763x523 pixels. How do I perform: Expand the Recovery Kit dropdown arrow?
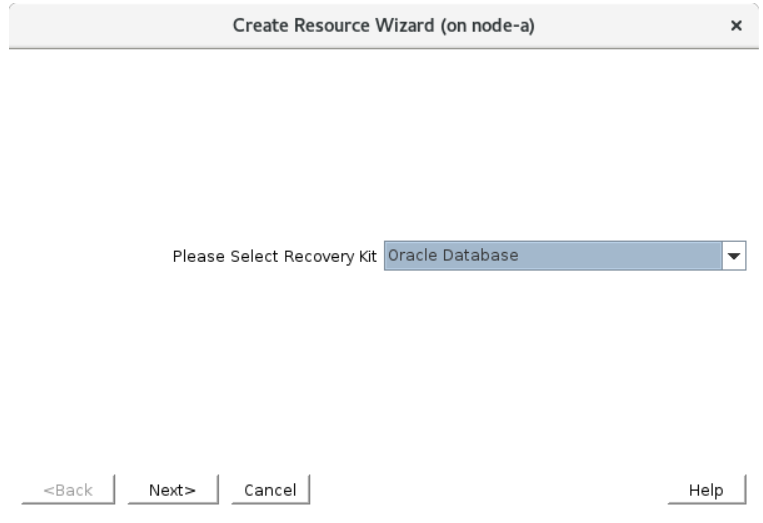click(x=735, y=256)
